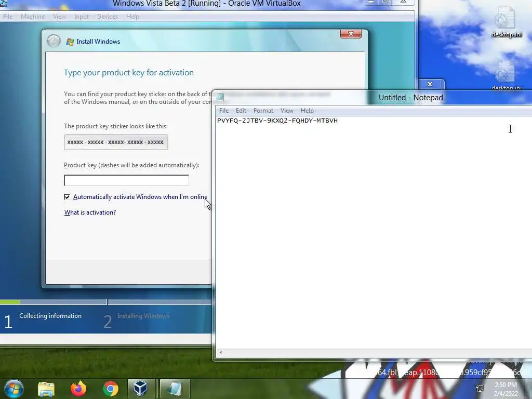This screenshot has height=399, width=532.
Task: Open VirtualBox Help menu
Action: (132, 16)
